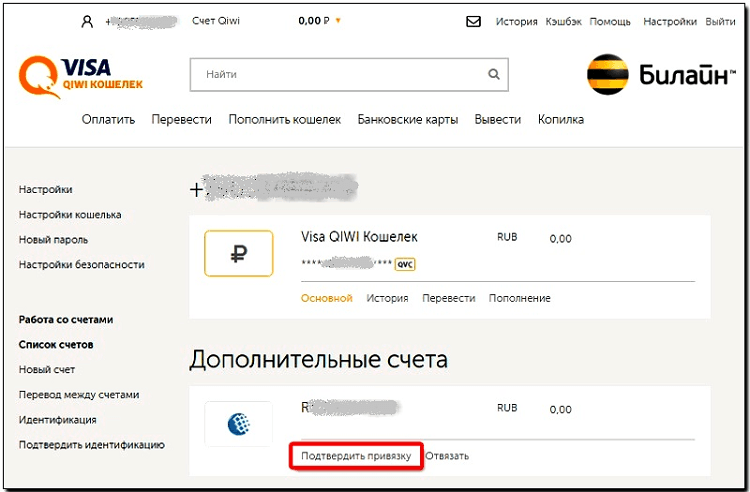750x492 pixels.
Task: Log out with Выйти
Action: click(x=720, y=22)
